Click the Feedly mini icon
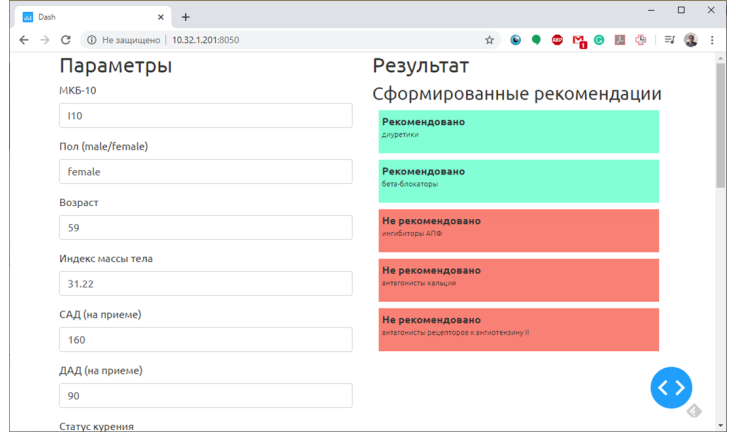 694,411
